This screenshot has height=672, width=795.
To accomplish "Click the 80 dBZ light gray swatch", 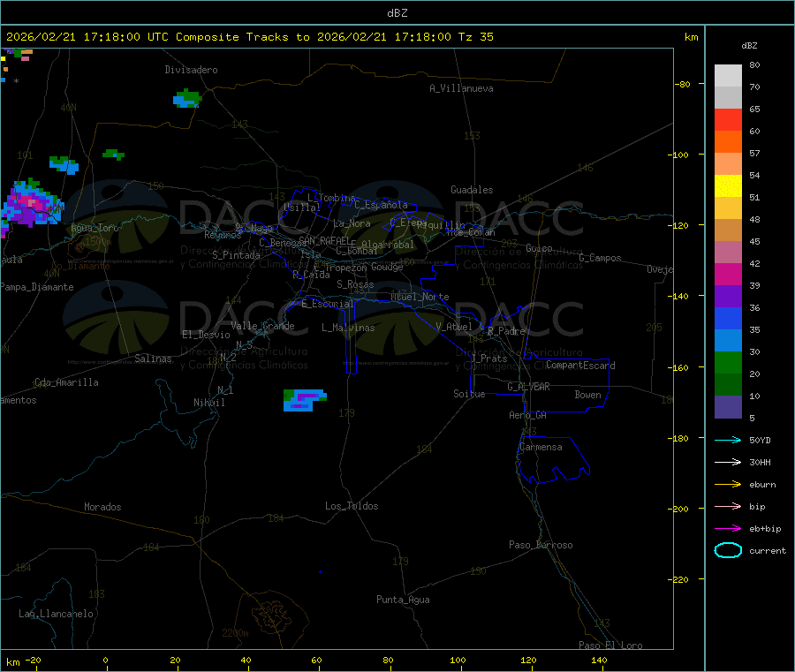I will point(728,76).
